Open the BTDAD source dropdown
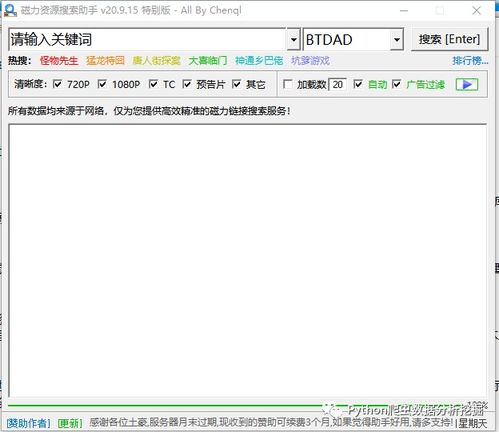Viewport: 499px width, 432px height. [x=397, y=40]
